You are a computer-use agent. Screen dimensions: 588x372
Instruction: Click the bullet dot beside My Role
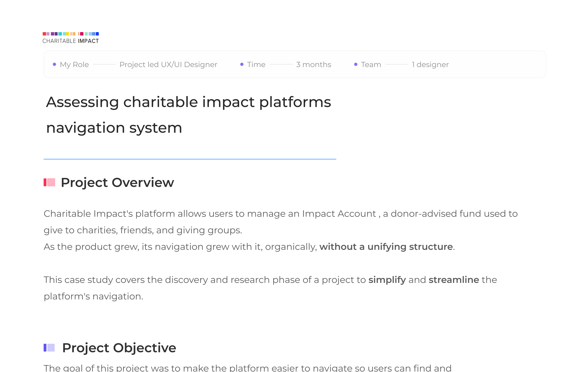click(x=55, y=64)
